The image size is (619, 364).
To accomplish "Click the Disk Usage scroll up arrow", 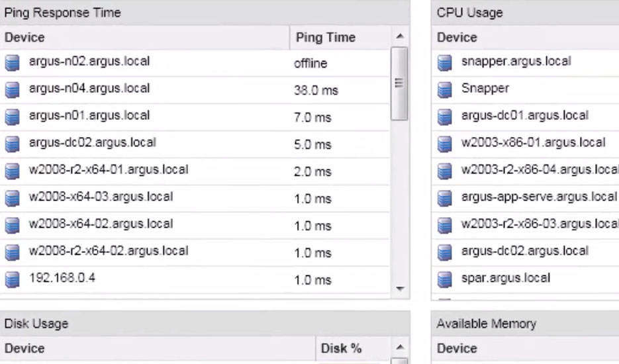I will (399, 348).
